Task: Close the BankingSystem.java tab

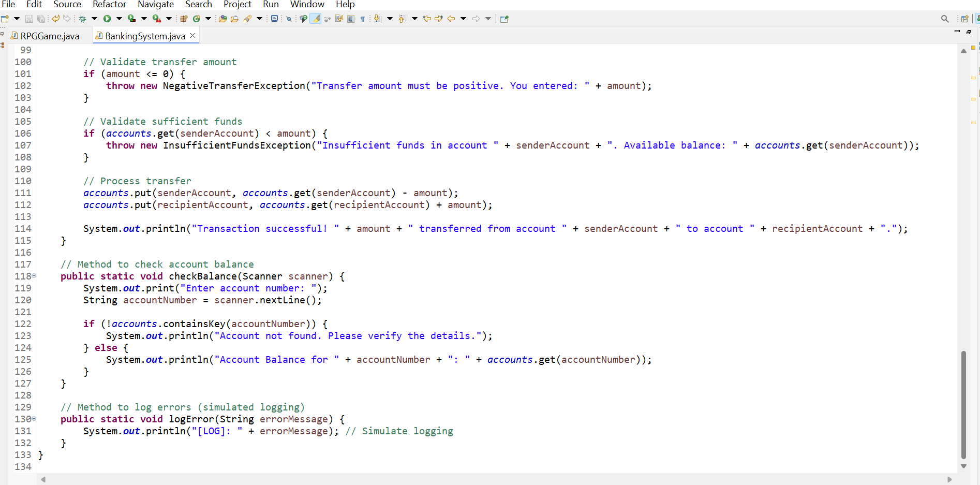Action: [x=193, y=35]
